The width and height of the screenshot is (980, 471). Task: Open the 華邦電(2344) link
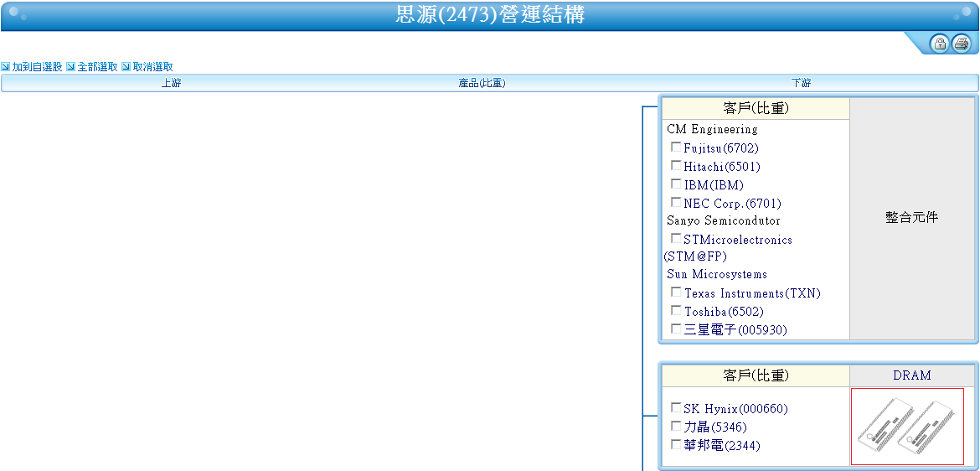pos(722,446)
